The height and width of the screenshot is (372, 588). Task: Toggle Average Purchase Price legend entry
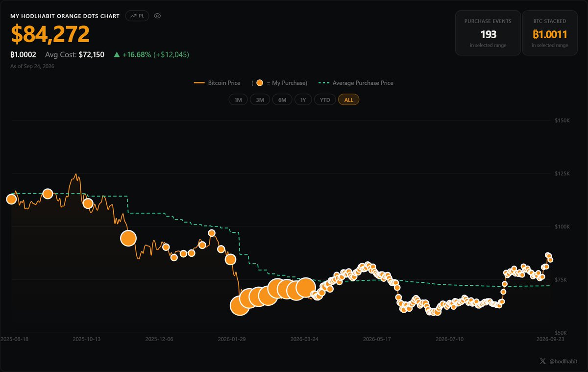point(356,83)
